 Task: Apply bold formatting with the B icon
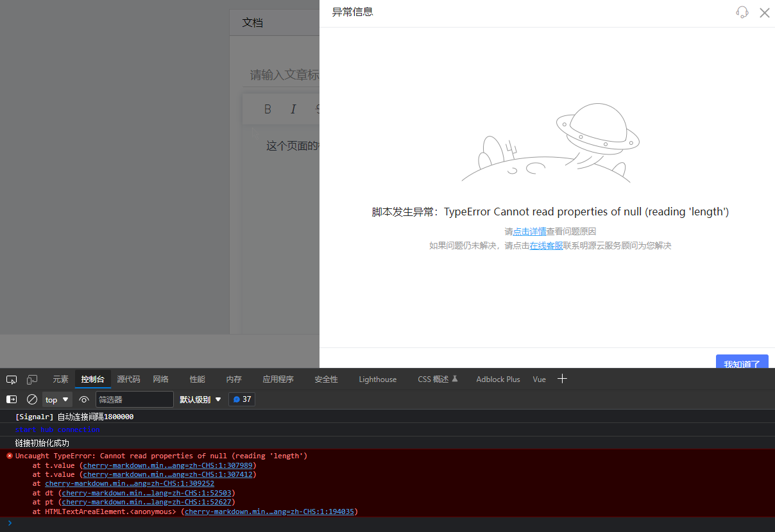point(268,109)
